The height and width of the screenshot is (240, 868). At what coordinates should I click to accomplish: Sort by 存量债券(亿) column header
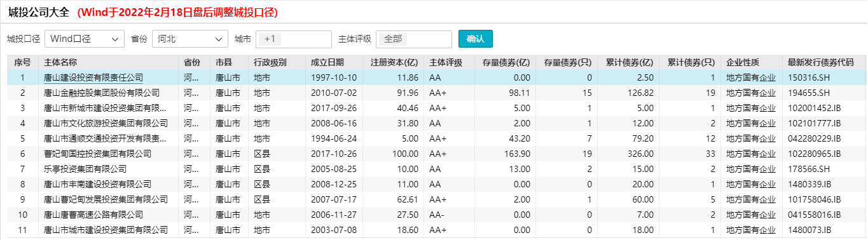[506, 62]
